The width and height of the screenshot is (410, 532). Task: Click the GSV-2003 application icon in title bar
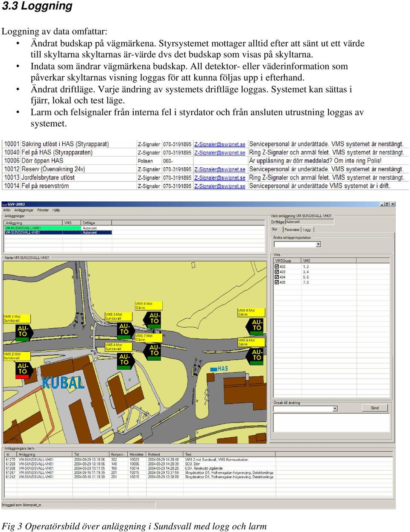tap(5, 204)
